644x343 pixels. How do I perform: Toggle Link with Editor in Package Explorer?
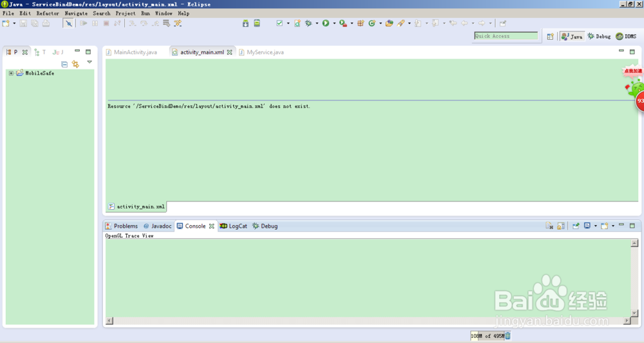point(75,64)
